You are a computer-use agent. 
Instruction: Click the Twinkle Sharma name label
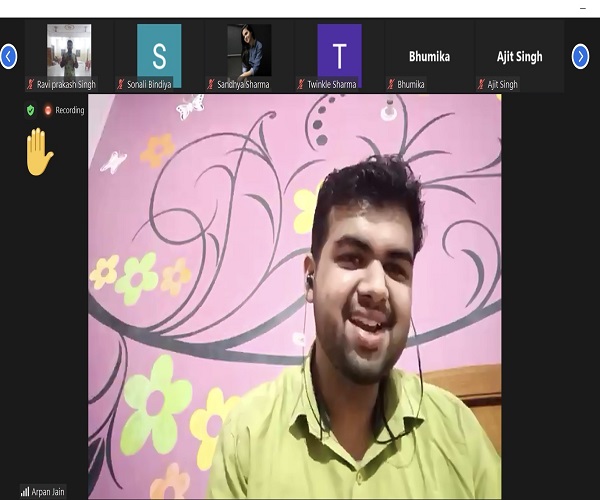[x=332, y=85]
